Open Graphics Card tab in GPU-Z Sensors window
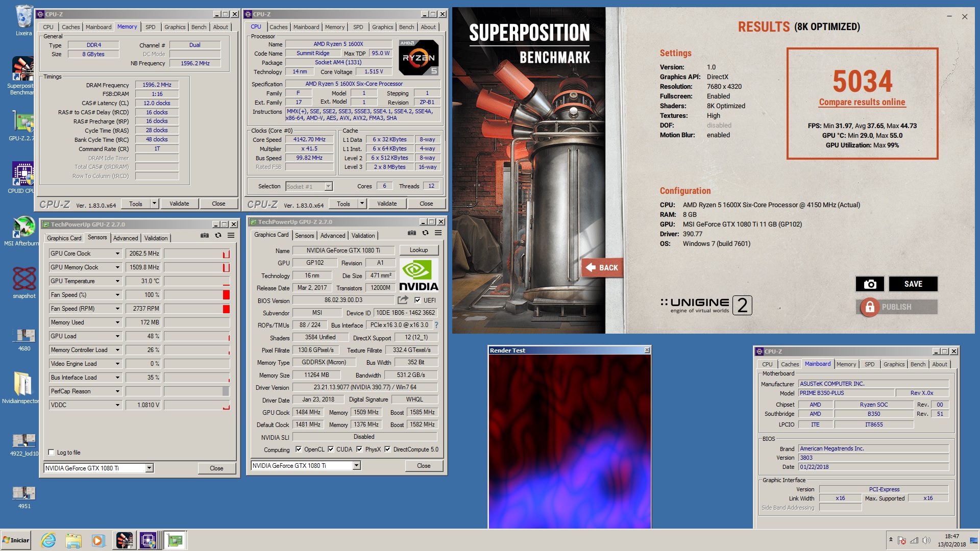This screenshot has width=980, height=551. (x=64, y=238)
